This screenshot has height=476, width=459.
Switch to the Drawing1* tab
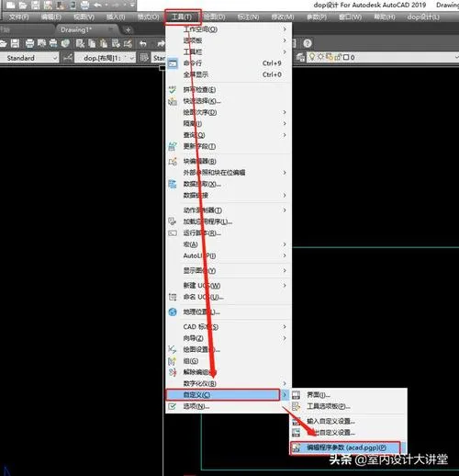coord(76,29)
